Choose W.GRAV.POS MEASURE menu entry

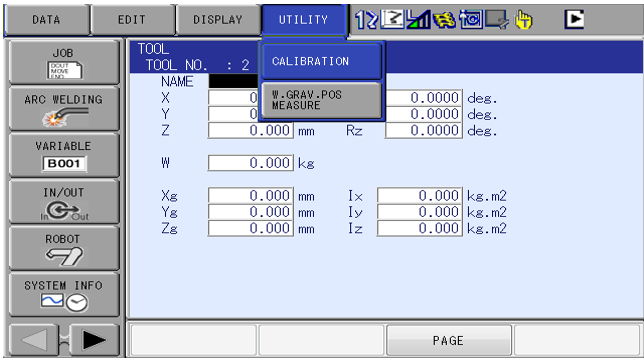[322, 100]
